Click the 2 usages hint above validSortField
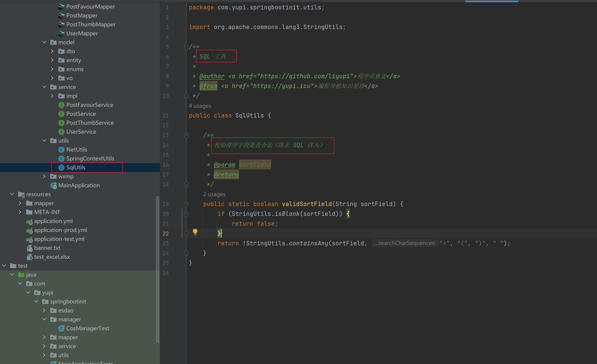 (x=214, y=194)
